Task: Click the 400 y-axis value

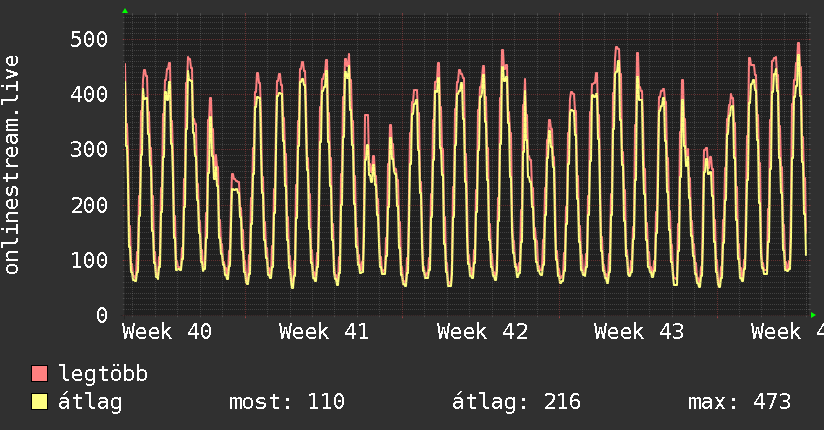Action: point(89,95)
